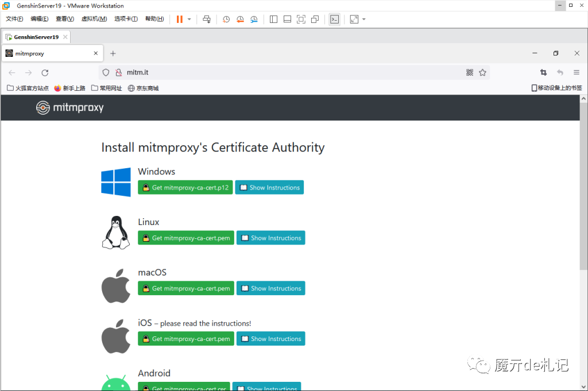Viewport: 588px width, 391px height.
Task: Click the QR code icon in address bar
Action: (470, 72)
